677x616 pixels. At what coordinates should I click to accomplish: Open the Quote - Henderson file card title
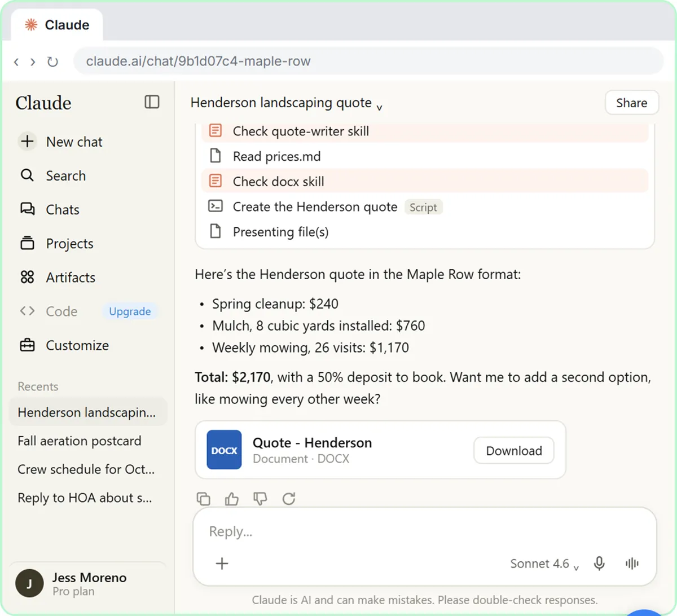pyautogui.click(x=312, y=443)
